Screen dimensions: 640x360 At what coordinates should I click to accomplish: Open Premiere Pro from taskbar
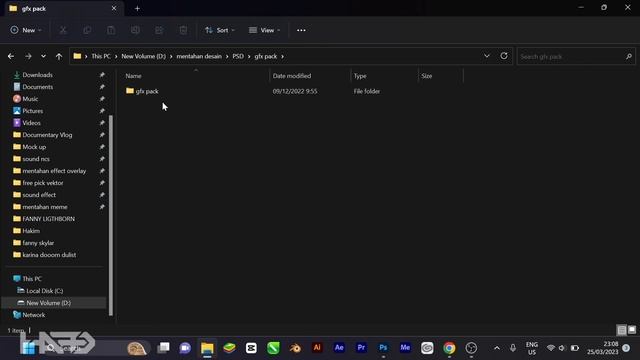pyautogui.click(x=361, y=348)
